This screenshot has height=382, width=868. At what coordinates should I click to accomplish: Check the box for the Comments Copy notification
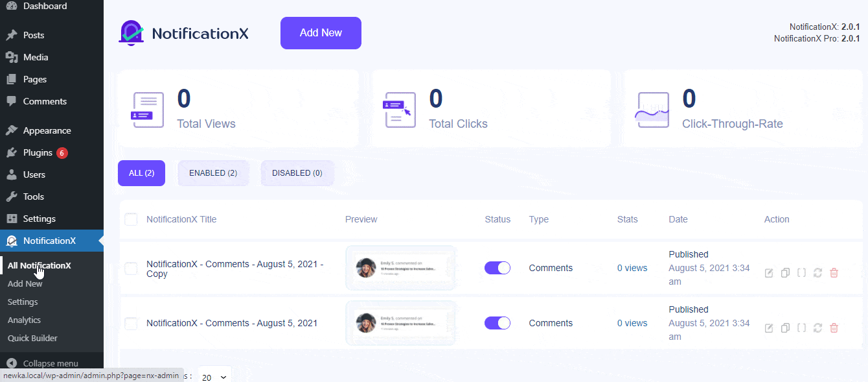click(131, 269)
